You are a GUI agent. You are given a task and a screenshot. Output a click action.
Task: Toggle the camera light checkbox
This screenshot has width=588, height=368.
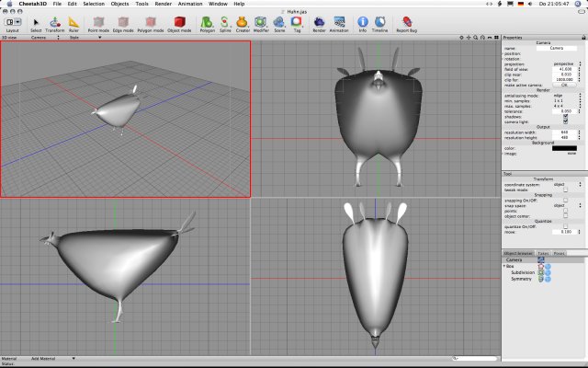[x=565, y=121]
